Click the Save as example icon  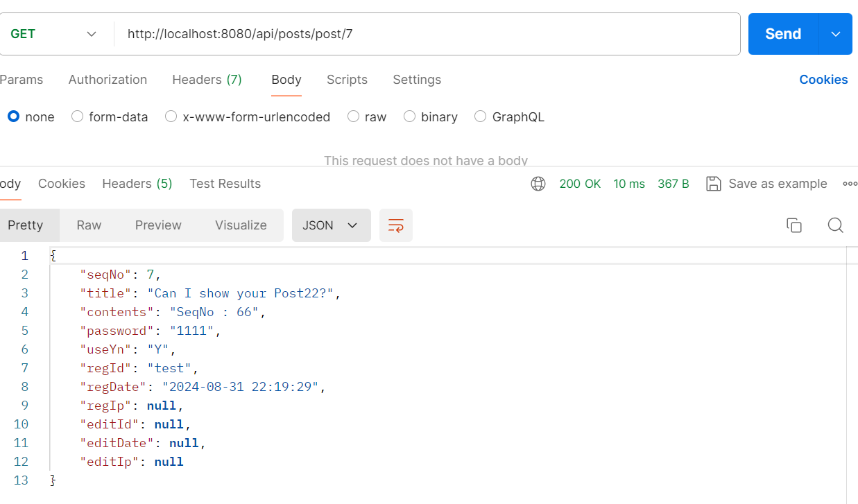[713, 184]
